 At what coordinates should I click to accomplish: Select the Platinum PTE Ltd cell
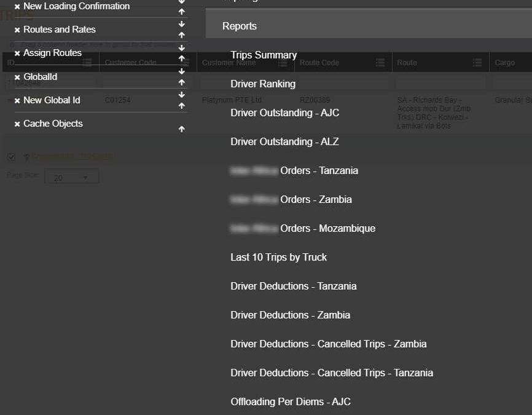click(232, 100)
